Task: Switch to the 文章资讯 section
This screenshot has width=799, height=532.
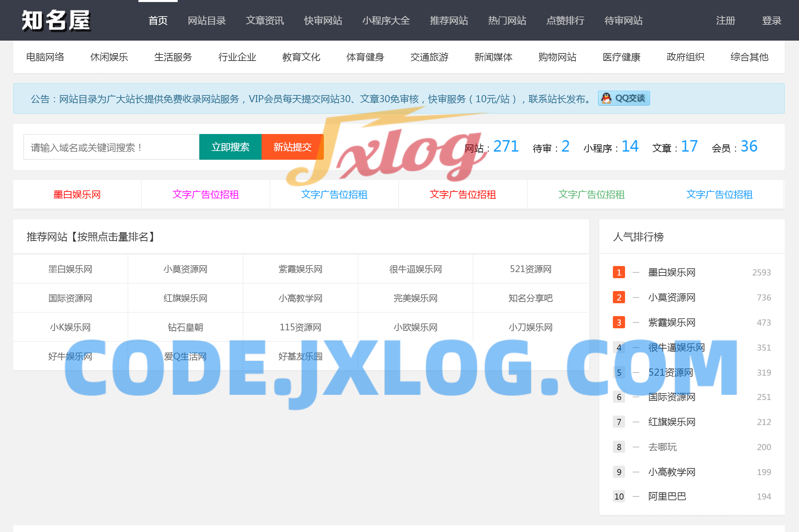Action: coord(265,21)
